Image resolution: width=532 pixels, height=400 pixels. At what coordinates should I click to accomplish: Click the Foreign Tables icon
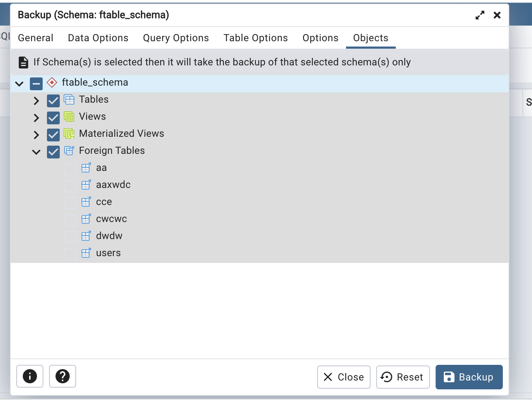(x=69, y=151)
